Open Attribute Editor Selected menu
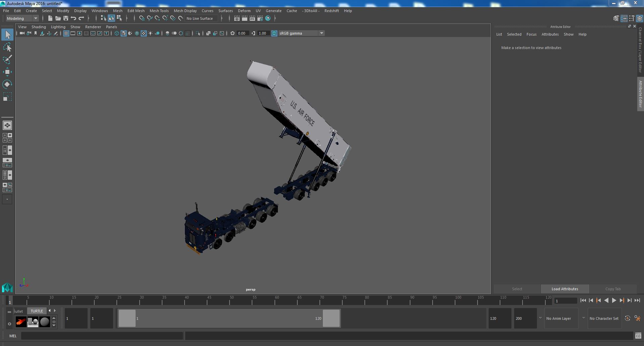Viewport: 644px width, 346px height. click(x=514, y=34)
